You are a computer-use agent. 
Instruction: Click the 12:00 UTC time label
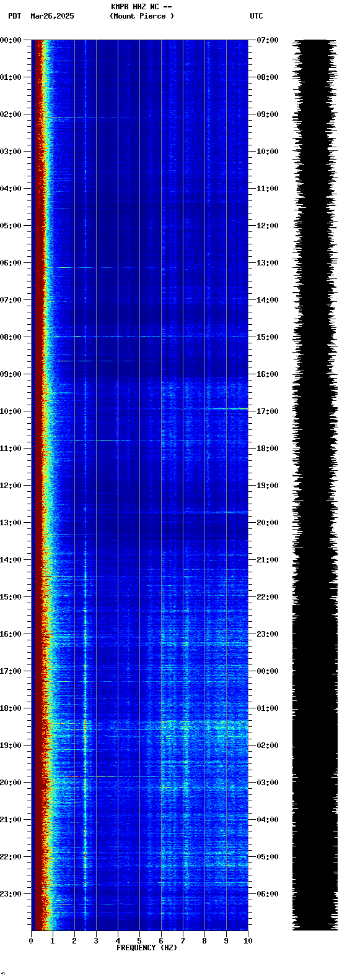[x=268, y=226]
